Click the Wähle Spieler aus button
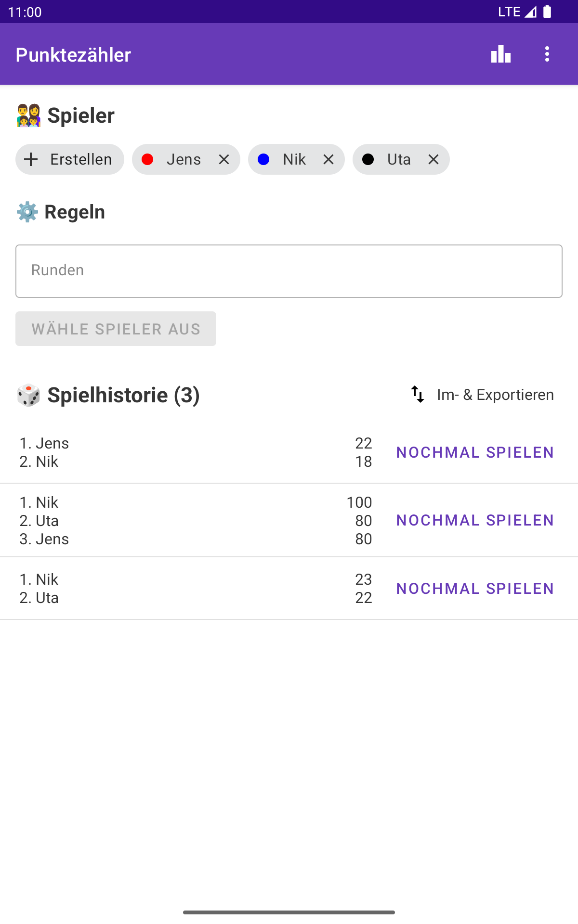 point(116,329)
